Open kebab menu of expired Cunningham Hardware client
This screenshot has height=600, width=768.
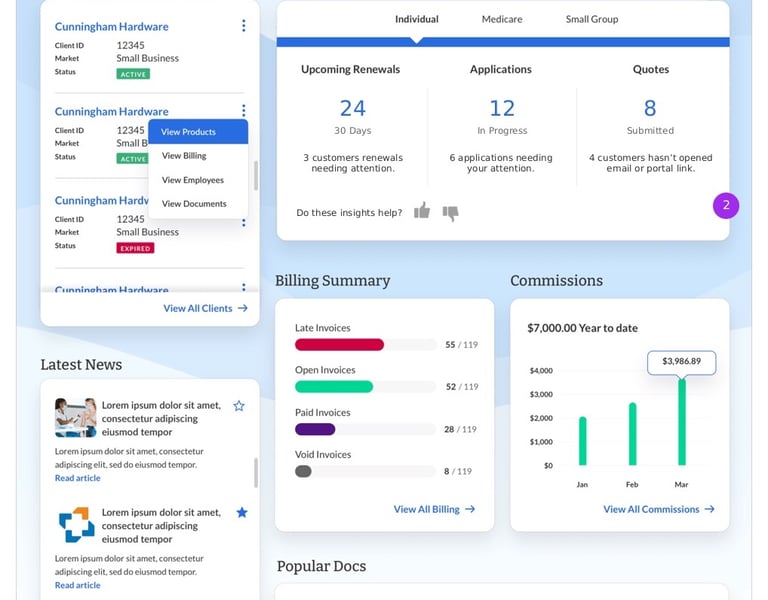(x=243, y=223)
